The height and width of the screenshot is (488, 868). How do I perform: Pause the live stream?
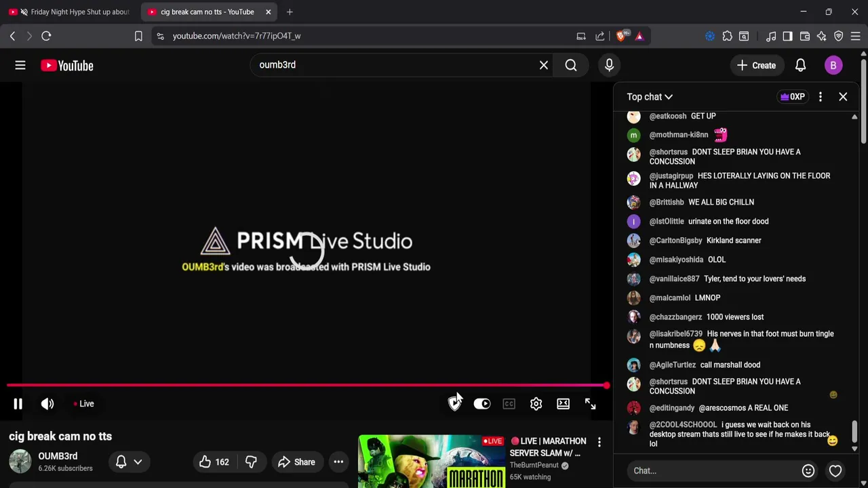click(18, 404)
